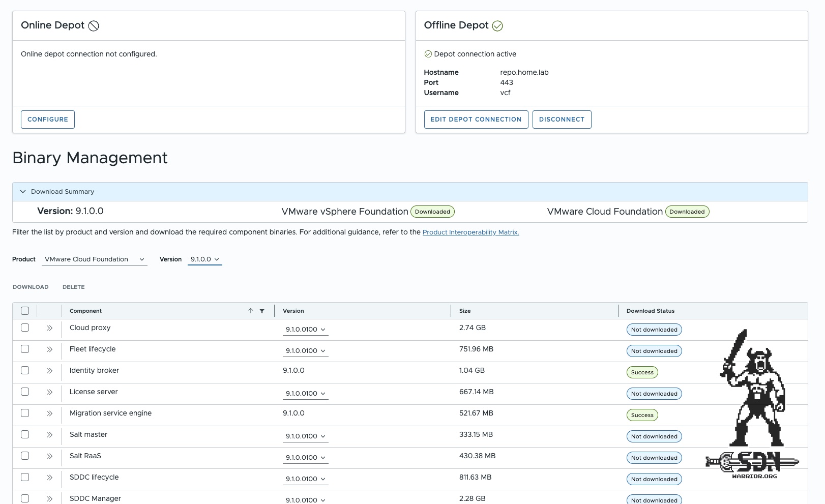Expand details for the Fleet lifecycle row
The height and width of the screenshot is (504, 825).
49,349
